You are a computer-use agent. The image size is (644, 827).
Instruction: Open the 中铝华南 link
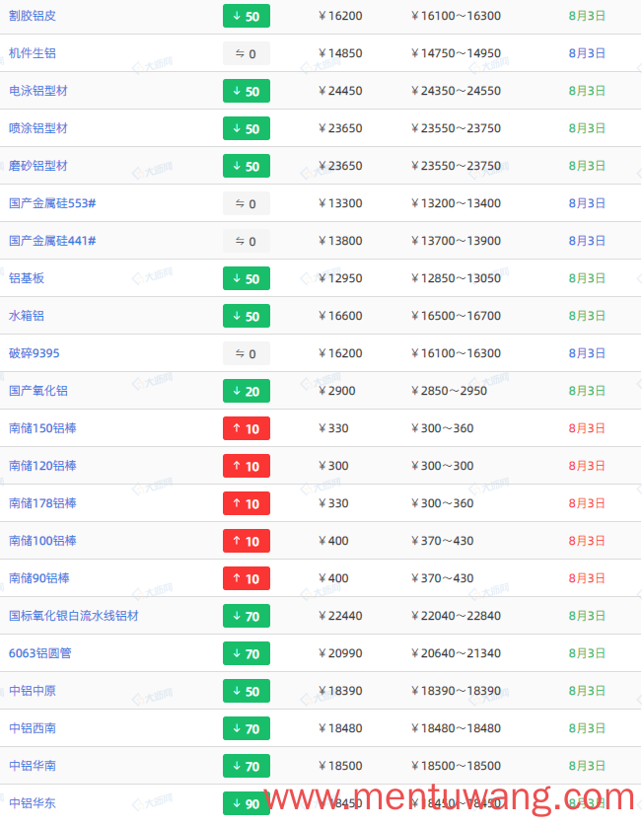33,765
